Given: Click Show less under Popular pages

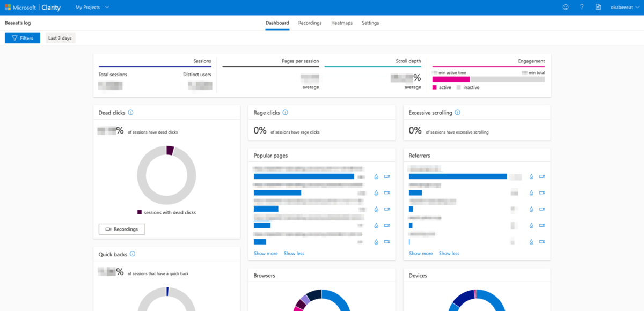Looking at the screenshot, I should 294,253.
